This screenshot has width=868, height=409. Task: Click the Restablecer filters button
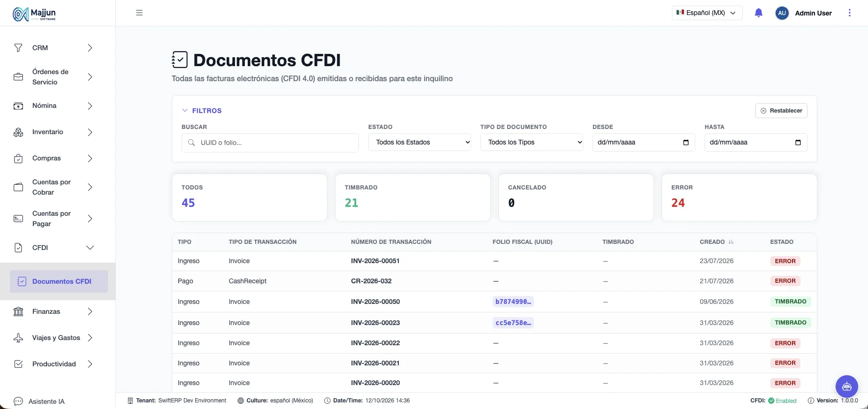(x=781, y=111)
